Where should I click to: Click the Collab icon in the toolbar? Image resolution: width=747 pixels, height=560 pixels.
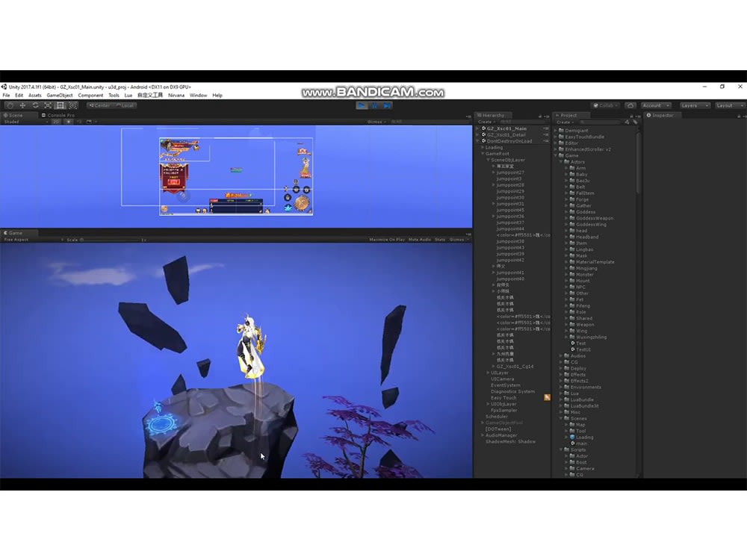(x=605, y=105)
